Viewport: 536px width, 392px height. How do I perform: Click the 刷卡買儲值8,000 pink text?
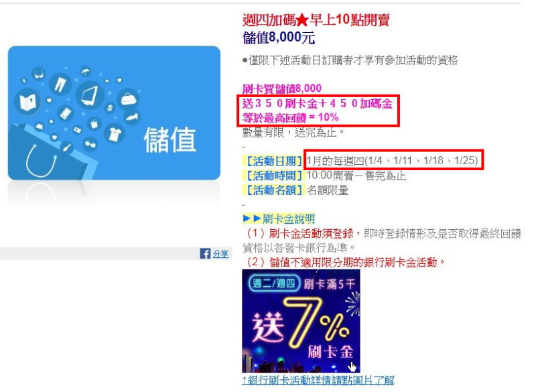tap(282, 88)
